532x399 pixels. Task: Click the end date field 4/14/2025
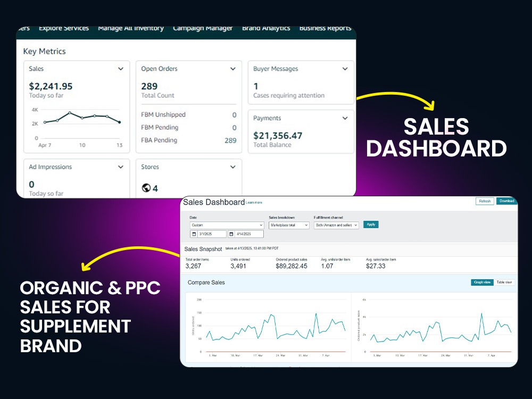pyautogui.click(x=250, y=234)
